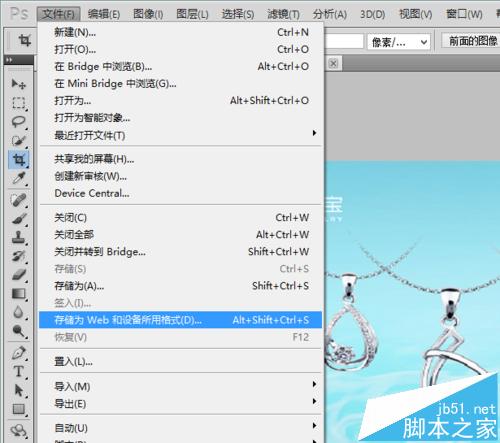Screen dimensions: 500x443
Task: Open the 图像(I) menu
Action: (148, 14)
